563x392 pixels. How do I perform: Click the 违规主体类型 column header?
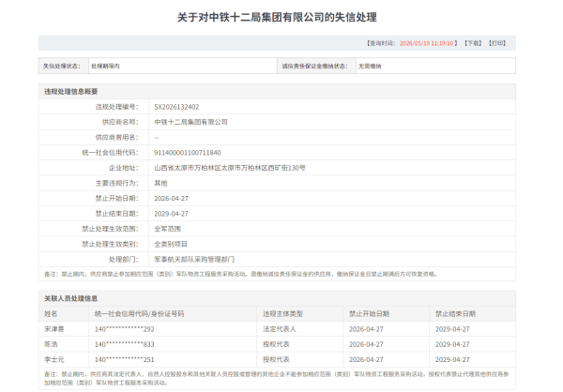[283, 314]
